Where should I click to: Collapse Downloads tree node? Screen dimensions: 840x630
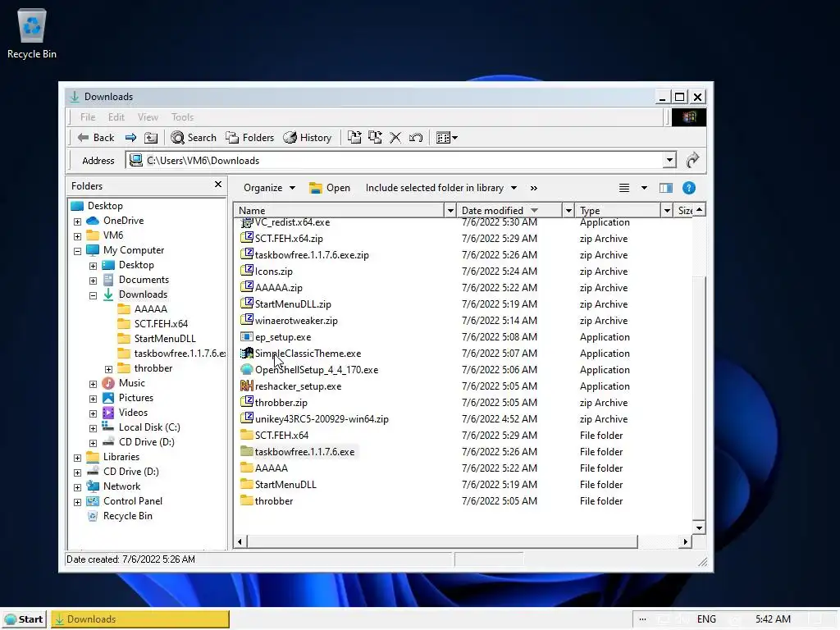(x=94, y=295)
